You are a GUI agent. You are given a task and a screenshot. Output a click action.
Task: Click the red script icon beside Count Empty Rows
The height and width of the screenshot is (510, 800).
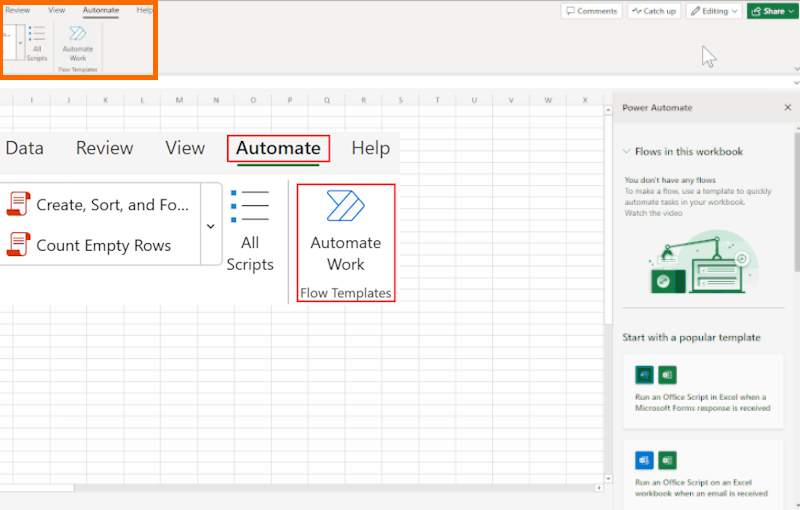(x=18, y=244)
